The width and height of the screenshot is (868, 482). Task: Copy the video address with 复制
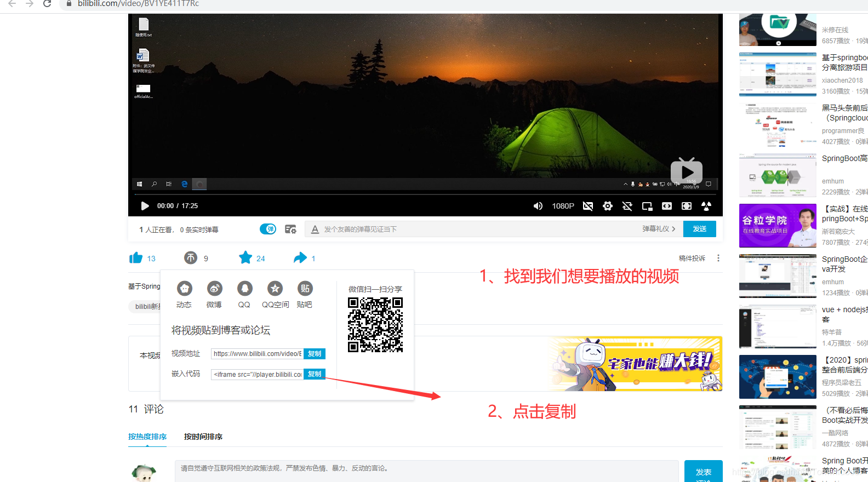tap(315, 354)
